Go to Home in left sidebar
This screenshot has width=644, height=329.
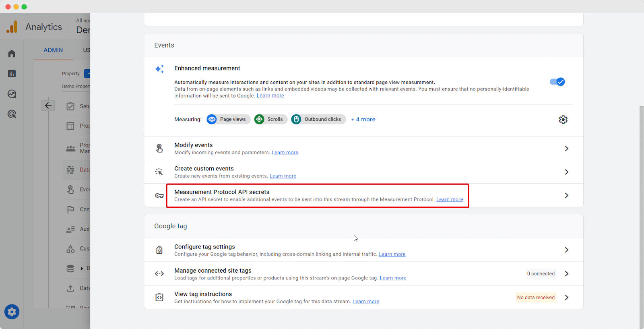[x=12, y=54]
